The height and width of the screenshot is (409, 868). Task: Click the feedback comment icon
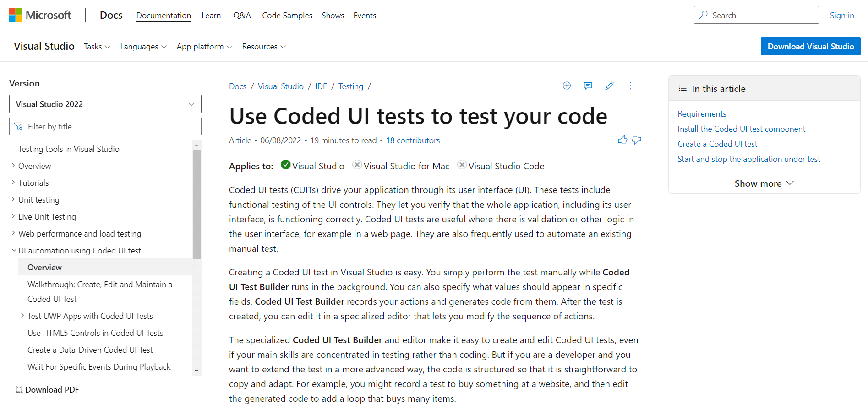(588, 86)
